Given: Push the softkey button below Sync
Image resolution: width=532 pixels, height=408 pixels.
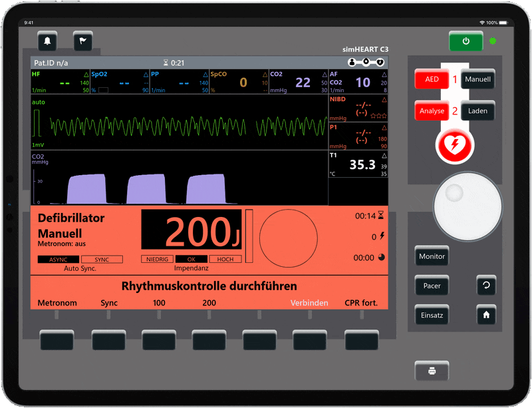Looking at the screenshot, I should (108, 339).
